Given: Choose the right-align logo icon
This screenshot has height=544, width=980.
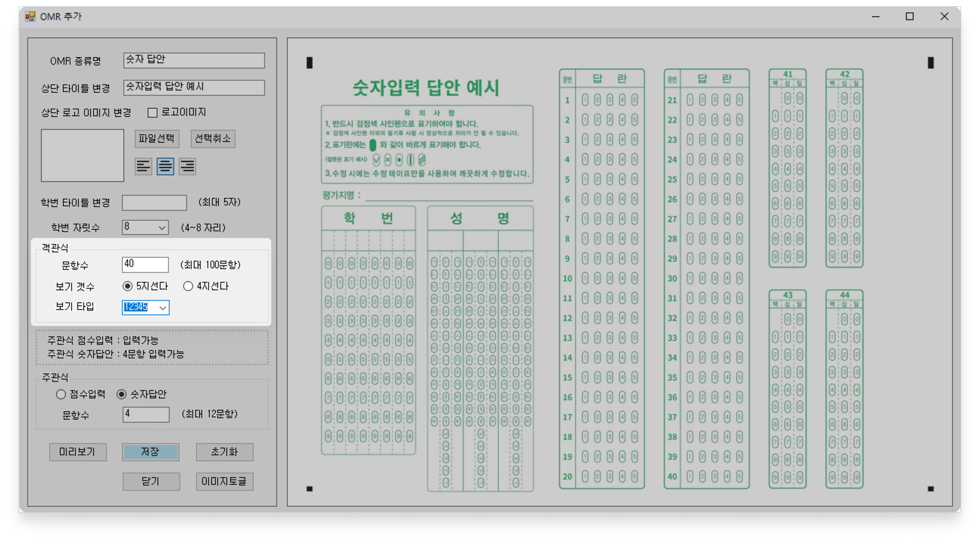Looking at the screenshot, I should tap(187, 166).
